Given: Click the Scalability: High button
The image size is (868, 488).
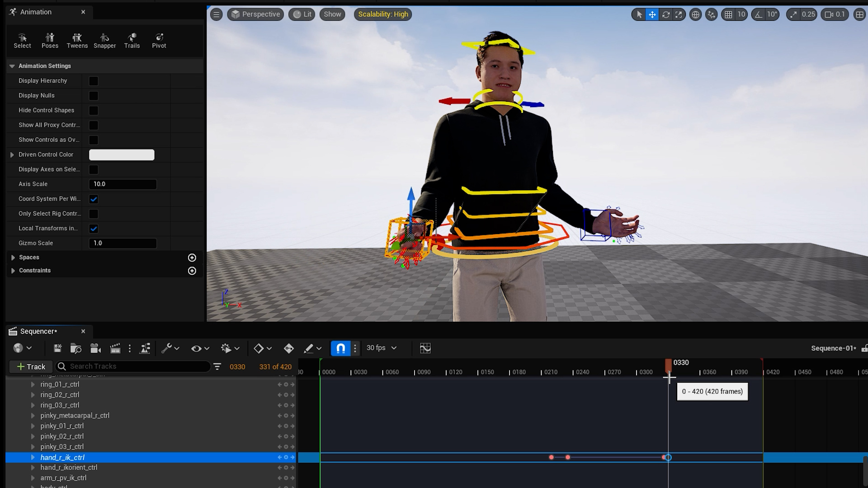Looking at the screenshot, I should coord(383,14).
